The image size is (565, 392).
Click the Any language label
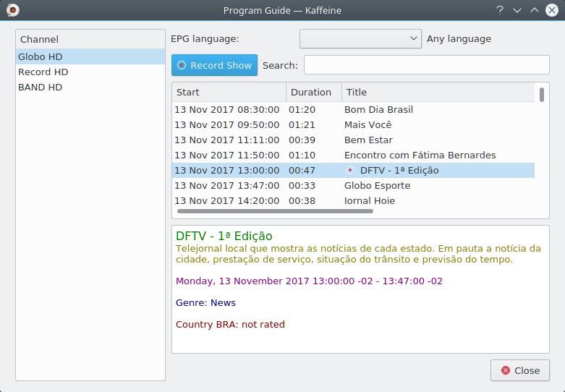coord(459,38)
